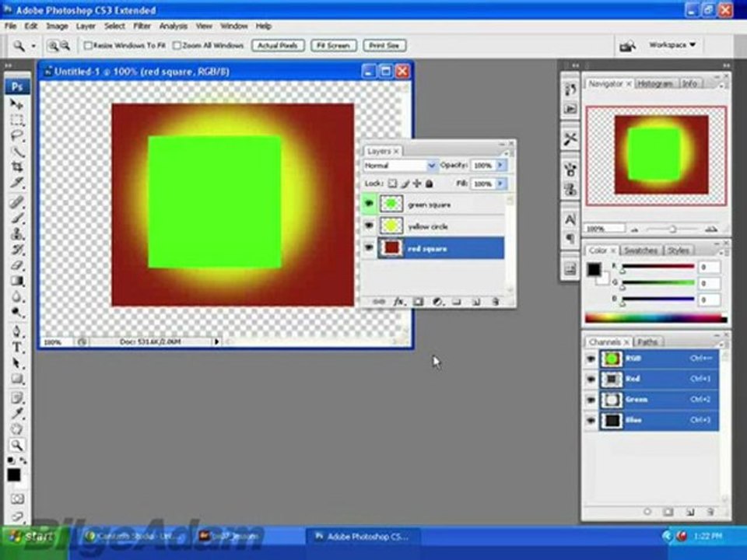Click Zoom Out option icon
Image resolution: width=747 pixels, height=560 pixels.
(65, 46)
